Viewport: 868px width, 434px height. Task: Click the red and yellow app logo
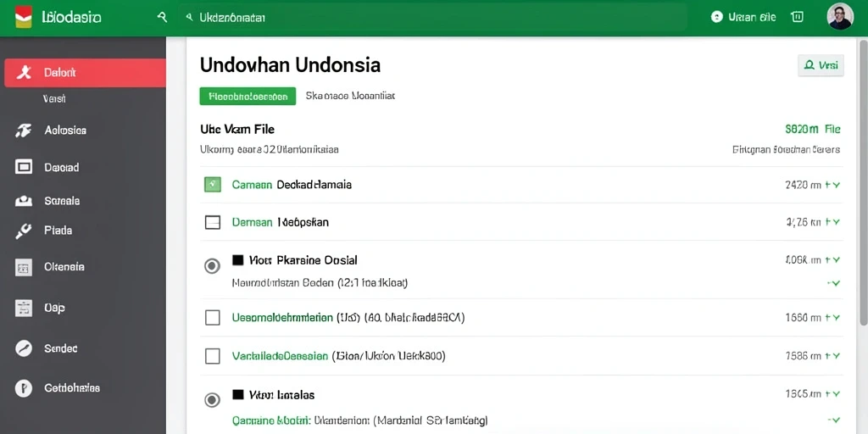pyautogui.click(x=23, y=17)
